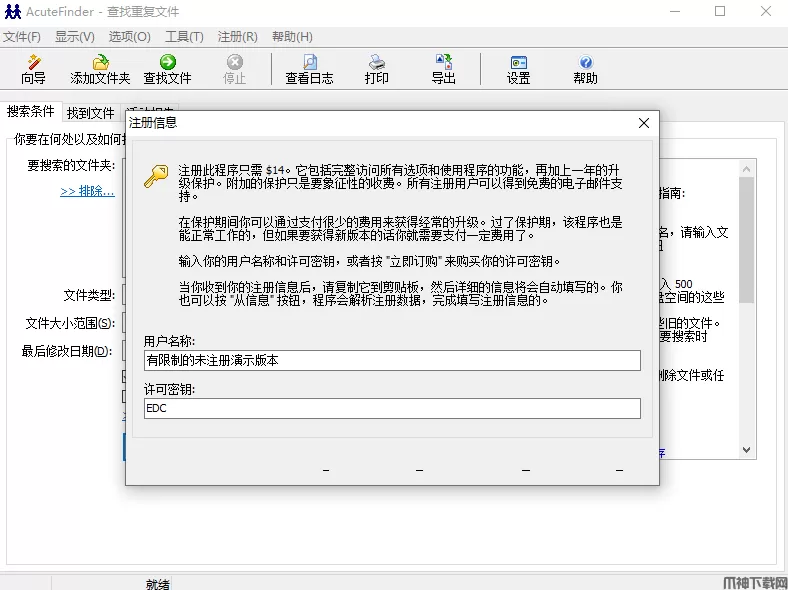Open the 显示(V) menu
Screen dimensions: 788x590
coord(75,37)
